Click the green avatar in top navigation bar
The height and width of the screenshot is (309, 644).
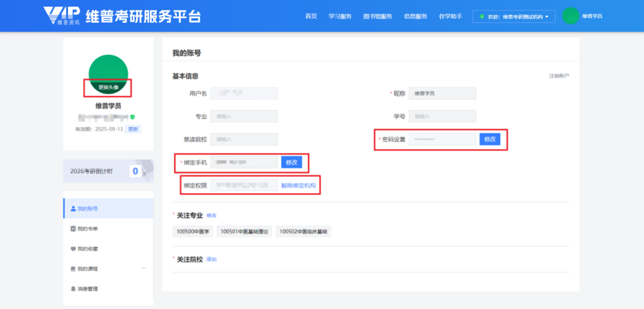pos(570,16)
